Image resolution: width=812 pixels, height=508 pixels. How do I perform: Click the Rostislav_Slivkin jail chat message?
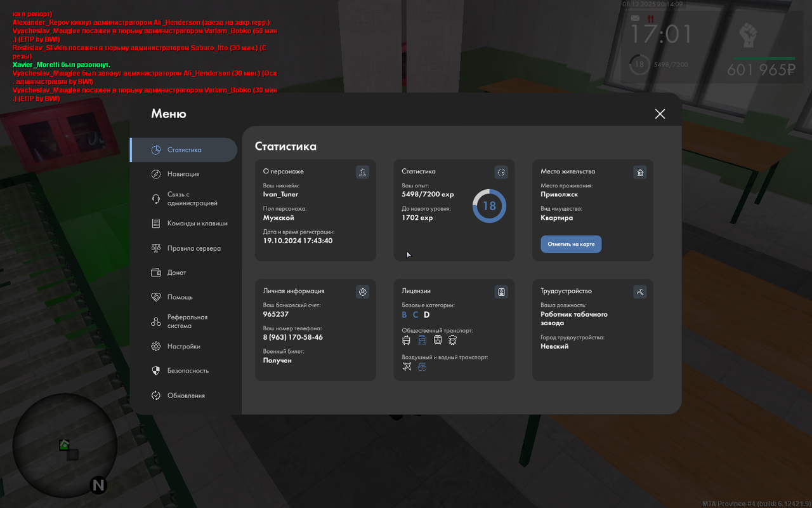[140, 52]
